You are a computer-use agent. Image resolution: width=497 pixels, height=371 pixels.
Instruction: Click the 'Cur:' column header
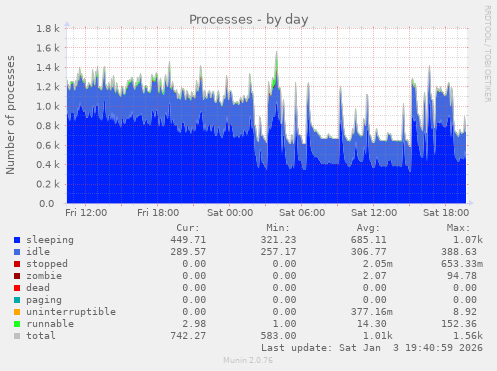point(188,228)
